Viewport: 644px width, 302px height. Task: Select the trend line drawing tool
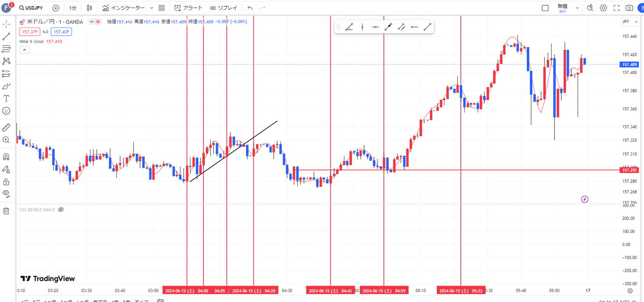coord(6,36)
